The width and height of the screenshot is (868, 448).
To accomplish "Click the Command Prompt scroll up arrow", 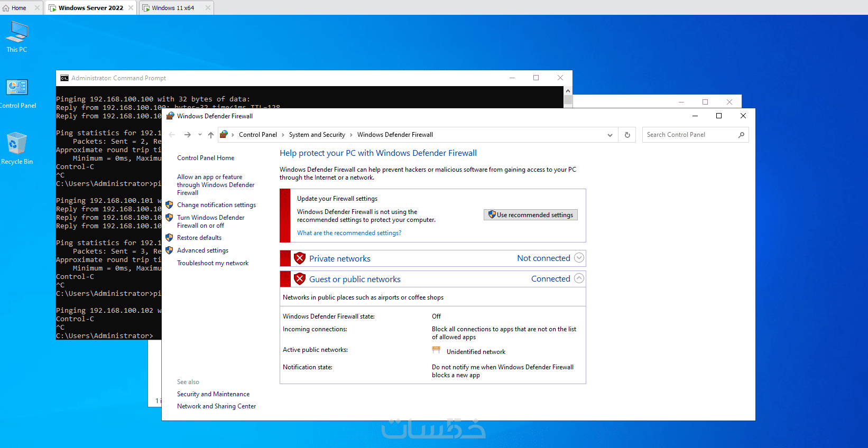I will [x=568, y=90].
